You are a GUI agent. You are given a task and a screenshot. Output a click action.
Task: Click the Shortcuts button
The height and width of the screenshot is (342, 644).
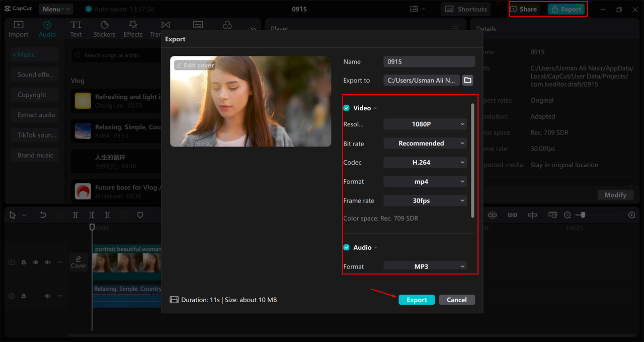click(466, 9)
